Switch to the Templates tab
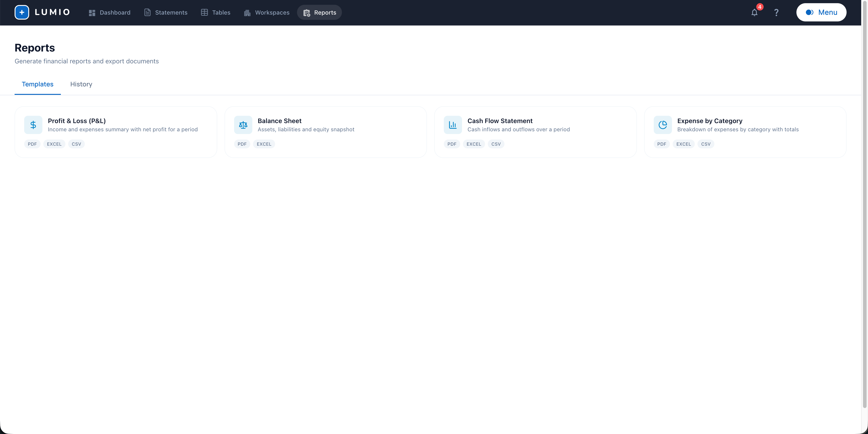868x434 pixels. click(38, 84)
